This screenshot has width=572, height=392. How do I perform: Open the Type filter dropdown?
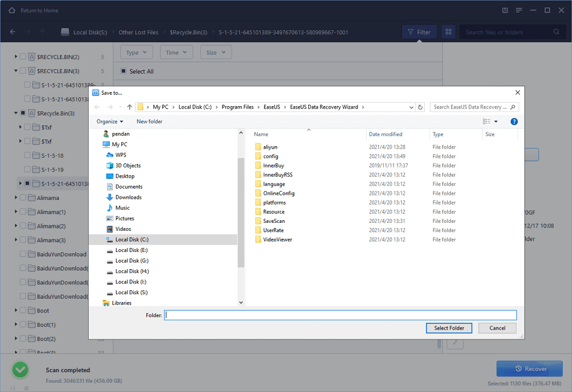coord(137,53)
